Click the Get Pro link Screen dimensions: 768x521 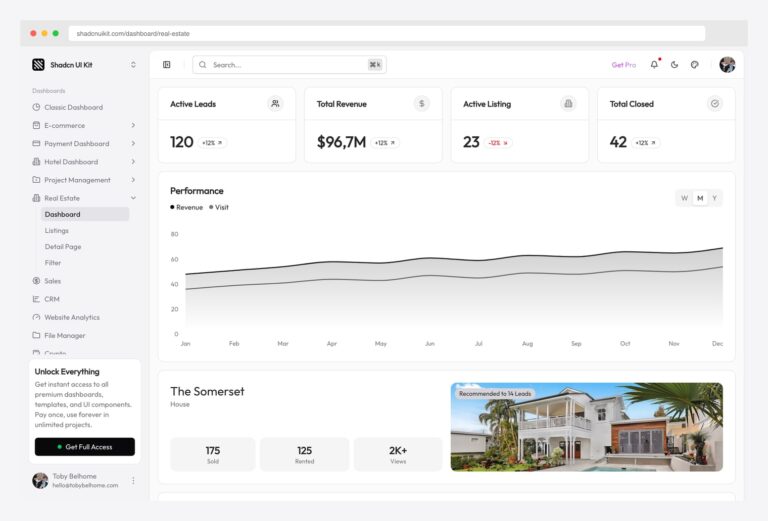624,65
